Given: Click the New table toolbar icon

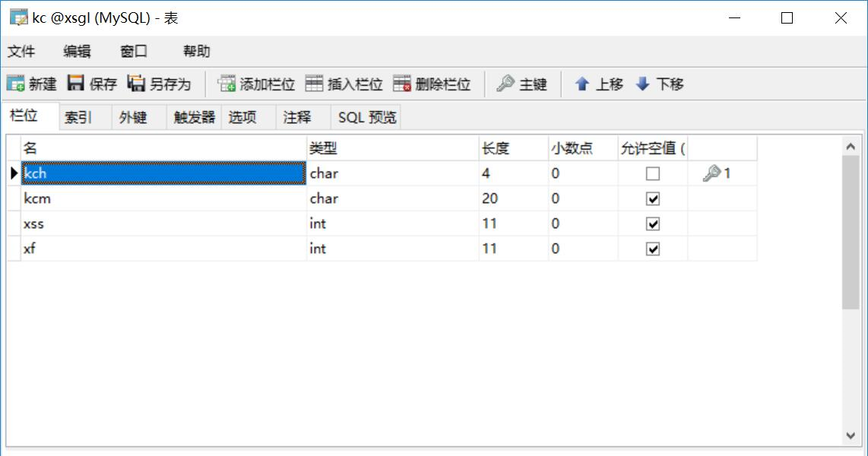Looking at the screenshot, I should pos(15,84).
